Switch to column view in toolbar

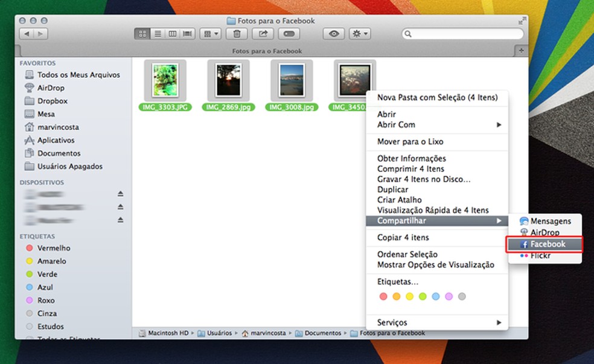[173, 34]
